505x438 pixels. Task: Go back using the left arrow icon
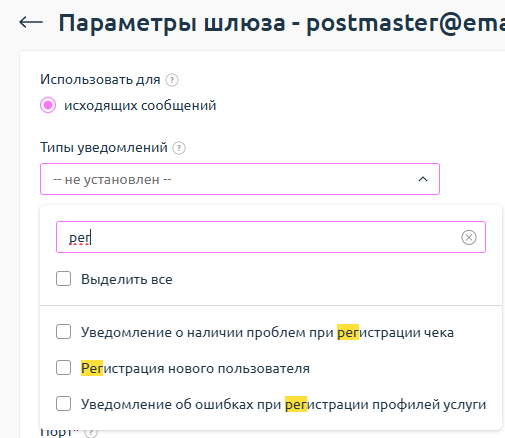(31, 23)
